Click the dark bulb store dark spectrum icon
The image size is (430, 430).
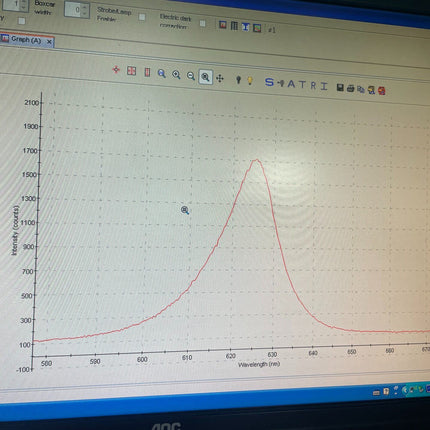tap(238, 80)
